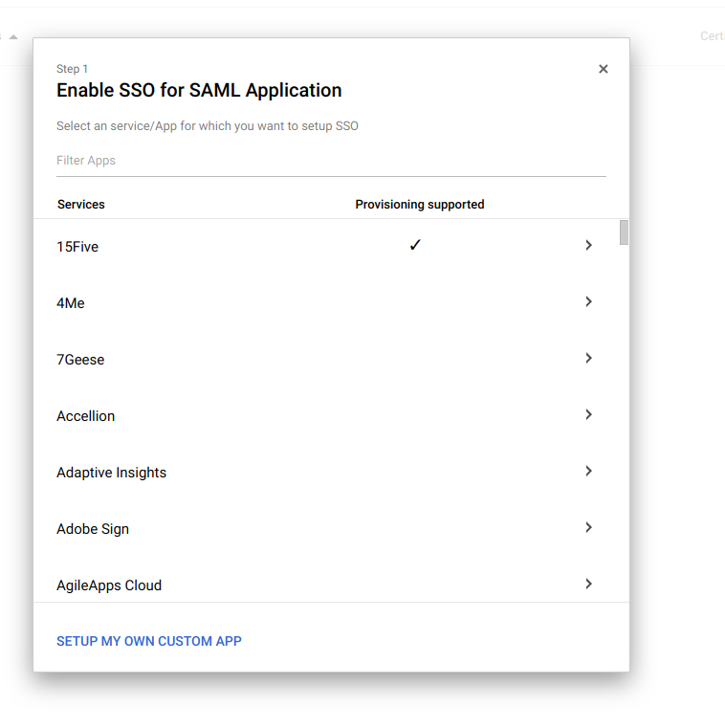The image size is (725, 728).
Task: Open Accellion via its chevron arrow
Action: point(588,414)
